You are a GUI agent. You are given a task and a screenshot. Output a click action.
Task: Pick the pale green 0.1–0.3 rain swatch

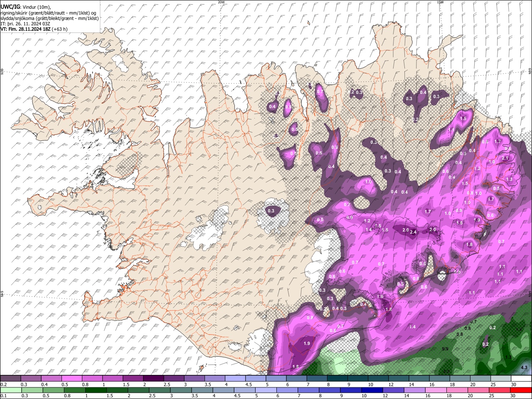(11, 390)
